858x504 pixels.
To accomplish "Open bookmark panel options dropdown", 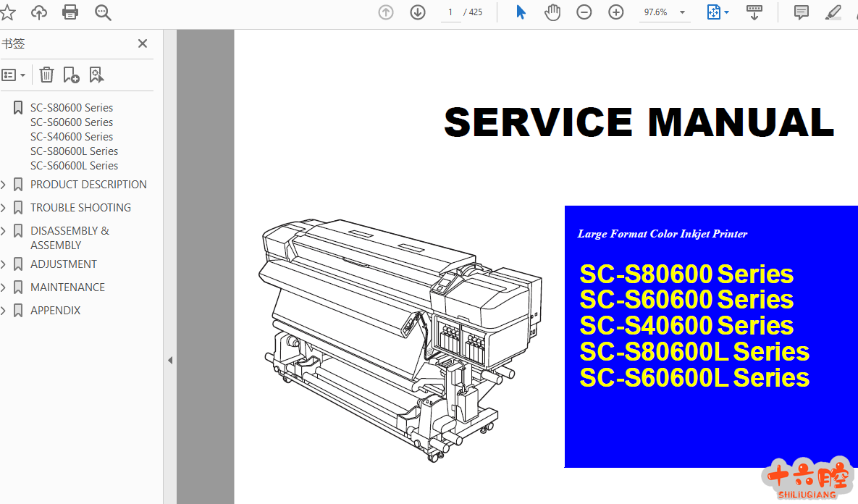I will [14, 75].
